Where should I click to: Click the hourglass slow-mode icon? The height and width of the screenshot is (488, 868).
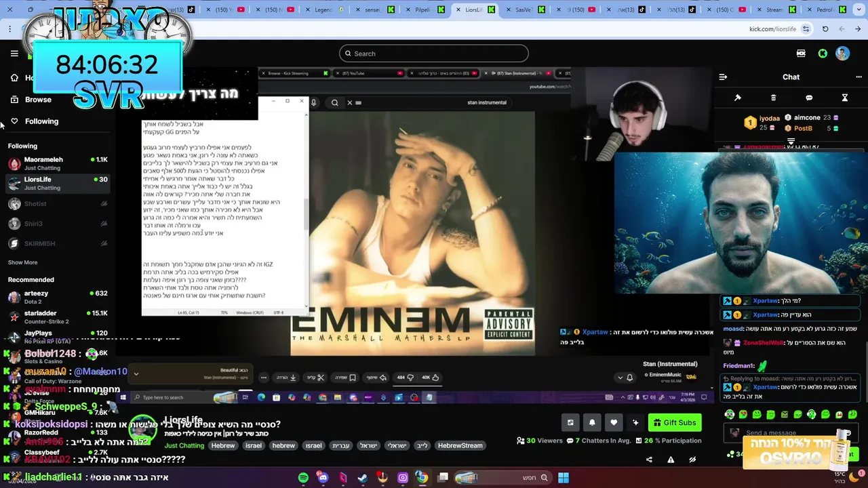point(845,98)
